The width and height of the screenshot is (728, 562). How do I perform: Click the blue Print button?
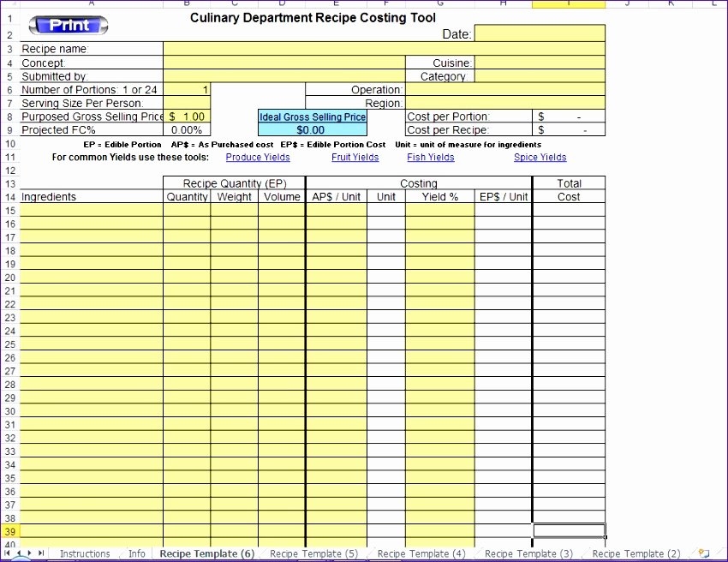point(69,25)
